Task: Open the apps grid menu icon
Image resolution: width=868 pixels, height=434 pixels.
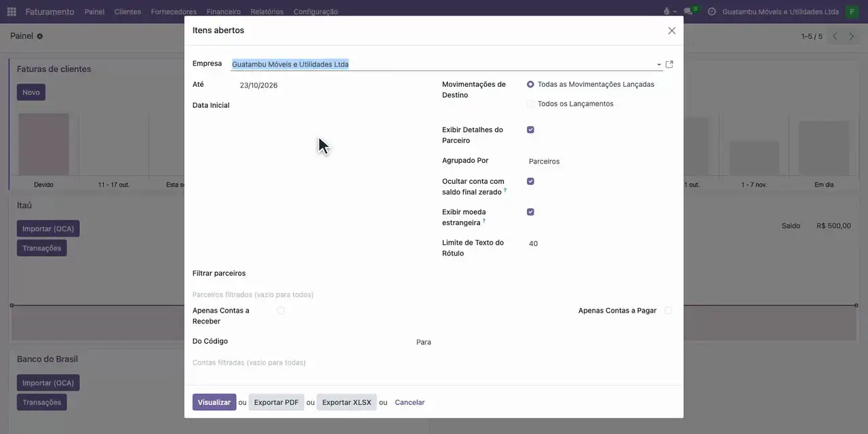Action: click(12, 12)
